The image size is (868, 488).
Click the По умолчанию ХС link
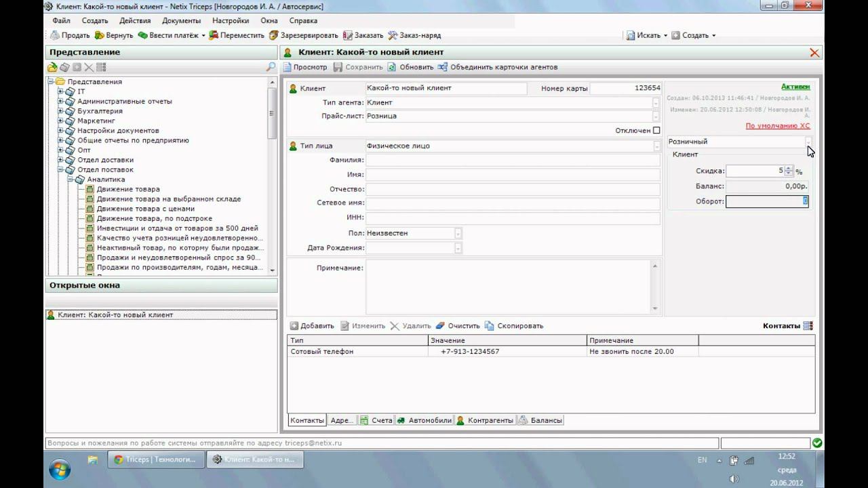[x=778, y=126]
